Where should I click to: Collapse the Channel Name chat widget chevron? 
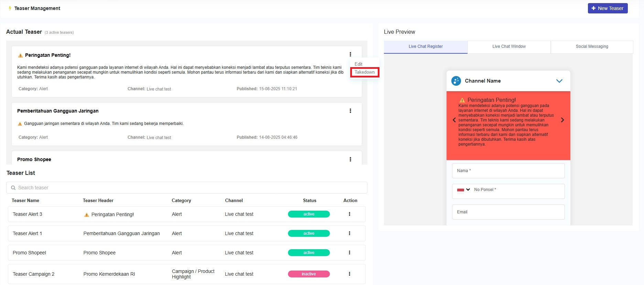559,81
